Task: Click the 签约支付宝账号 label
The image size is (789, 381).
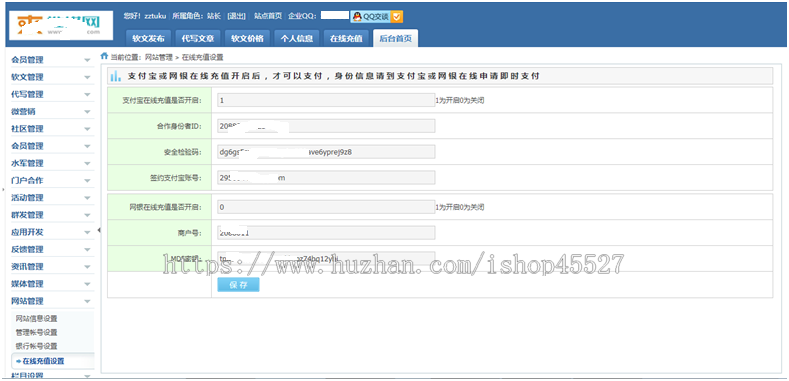Action: point(176,178)
